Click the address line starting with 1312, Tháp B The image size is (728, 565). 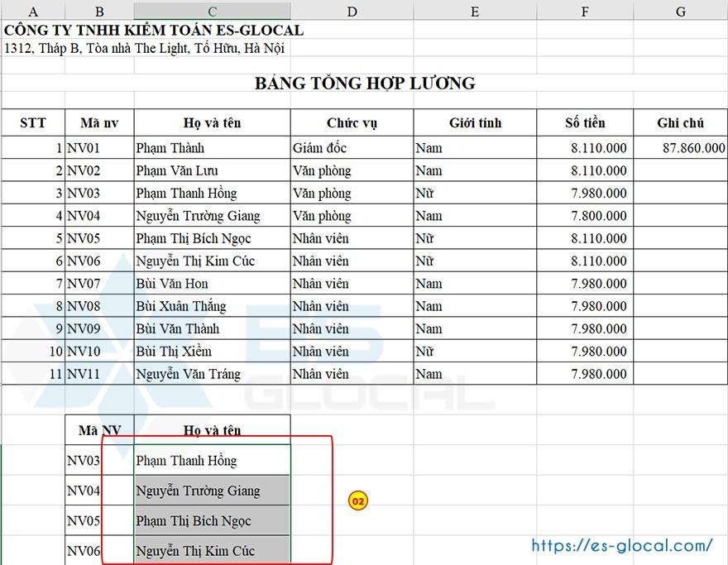(x=145, y=48)
